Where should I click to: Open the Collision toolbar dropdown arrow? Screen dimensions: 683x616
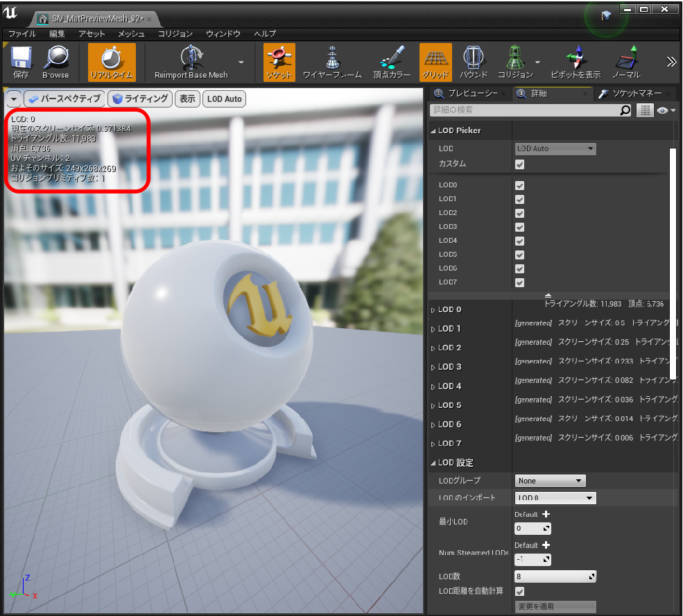tap(538, 62)
